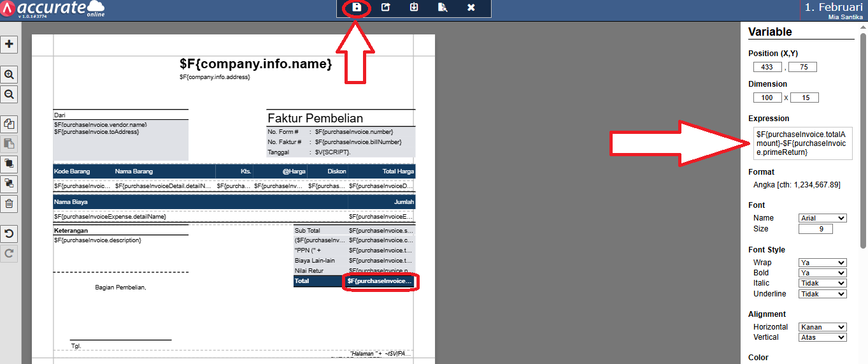The width and height of the screenshot is (868, 364).
Task: Click the undo arrow icon
Action: pyautogui.click(x=9, y=233)
